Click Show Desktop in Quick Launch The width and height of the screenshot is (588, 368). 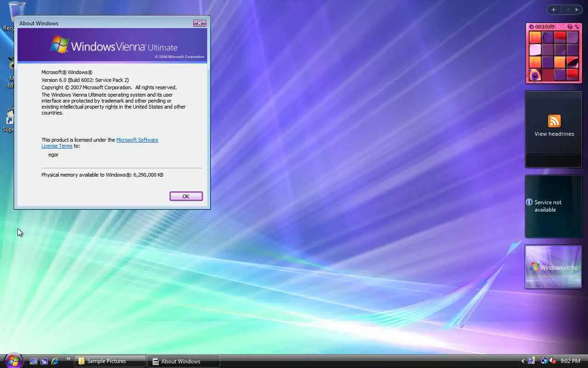coord(33,361)
